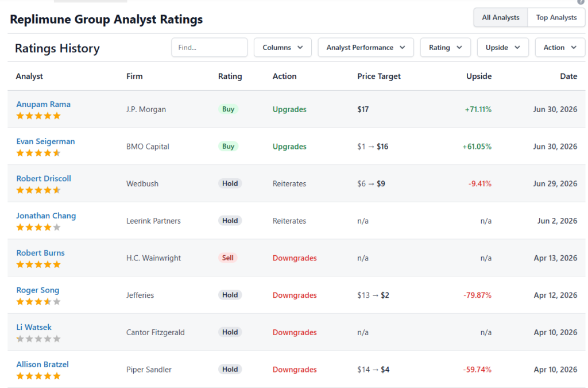This screenshot has width=588, height=388.
Task: Switch to Top Analysts view
Action: pos(556,18)
